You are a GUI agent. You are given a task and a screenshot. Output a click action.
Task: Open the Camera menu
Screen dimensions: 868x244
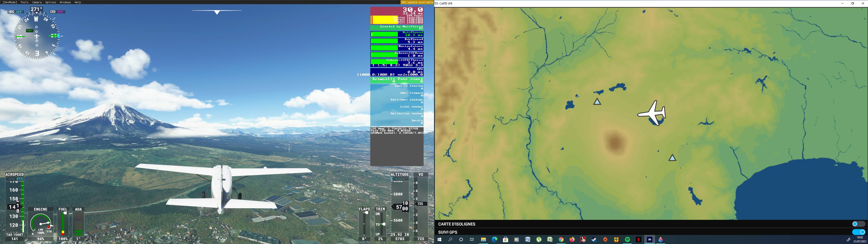37,2
